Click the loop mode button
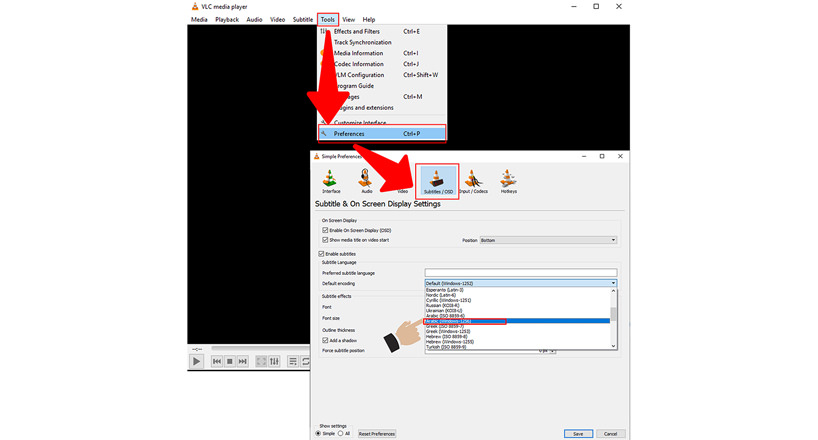The width and height of the screenshot is (818, 440). click(x=305, y=361)
